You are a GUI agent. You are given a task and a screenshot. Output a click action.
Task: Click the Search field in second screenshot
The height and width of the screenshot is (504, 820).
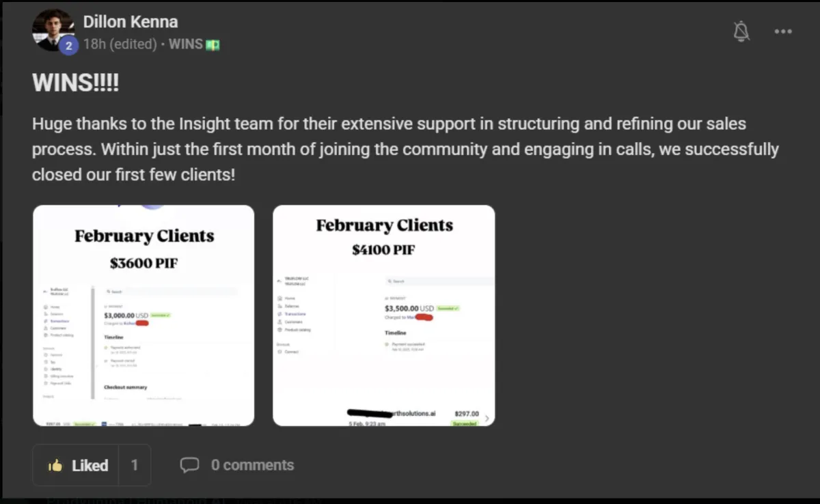click(x=437, y=281)
